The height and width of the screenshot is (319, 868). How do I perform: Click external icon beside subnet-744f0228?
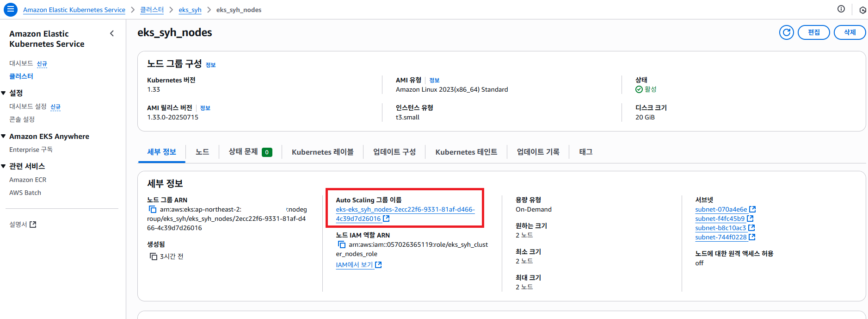[752, 237]
